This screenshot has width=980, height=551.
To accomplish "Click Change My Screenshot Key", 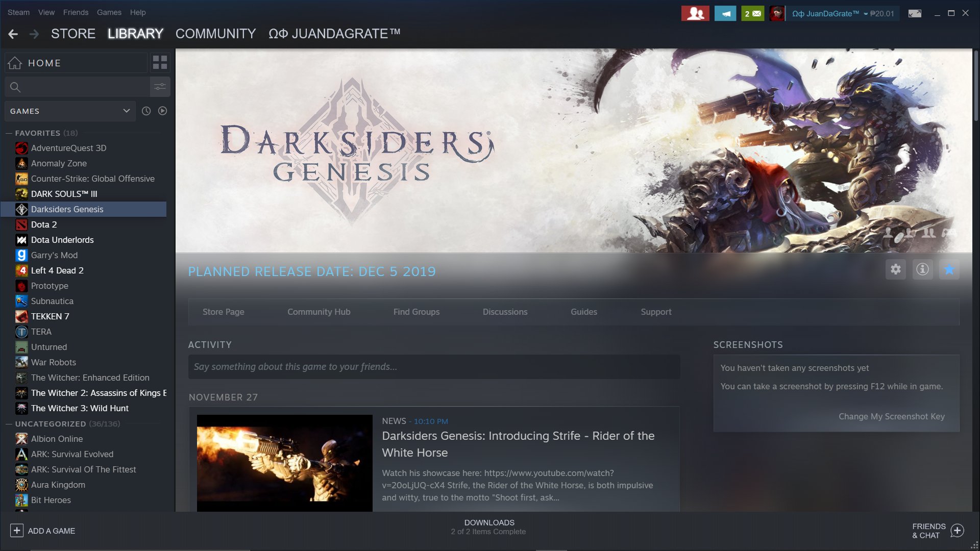I will click(891, 416).
